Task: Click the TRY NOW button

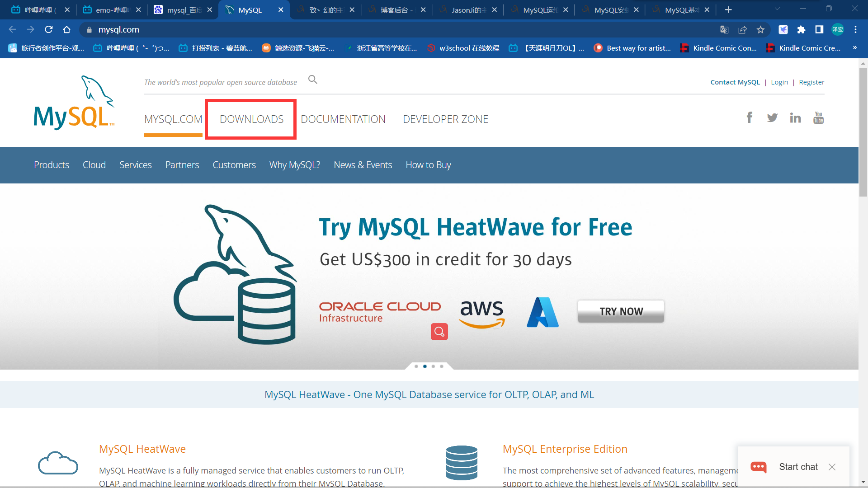Action: point(621,311)
